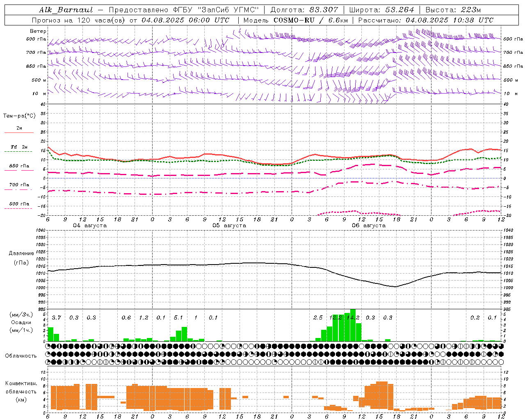The height and width of the screenshot is (420, 525).
Task: Click the 2м legend entry with red line
Action: [x=19, y=130]
